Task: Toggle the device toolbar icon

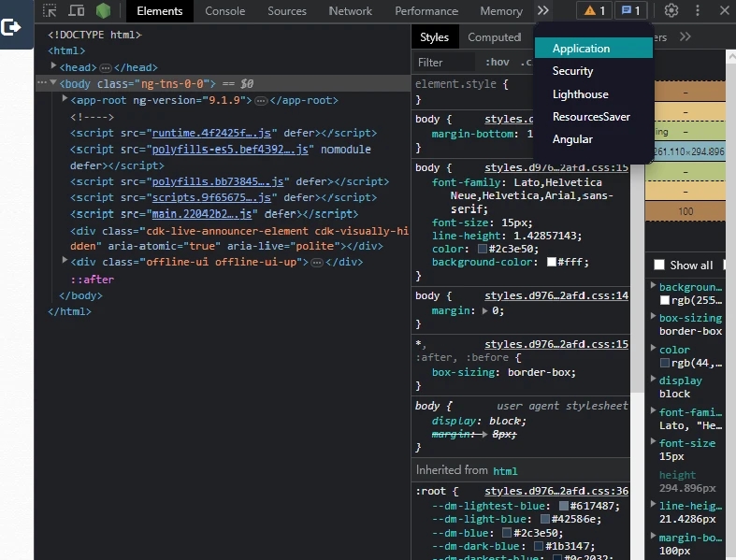Action: (x=76, y=10)
